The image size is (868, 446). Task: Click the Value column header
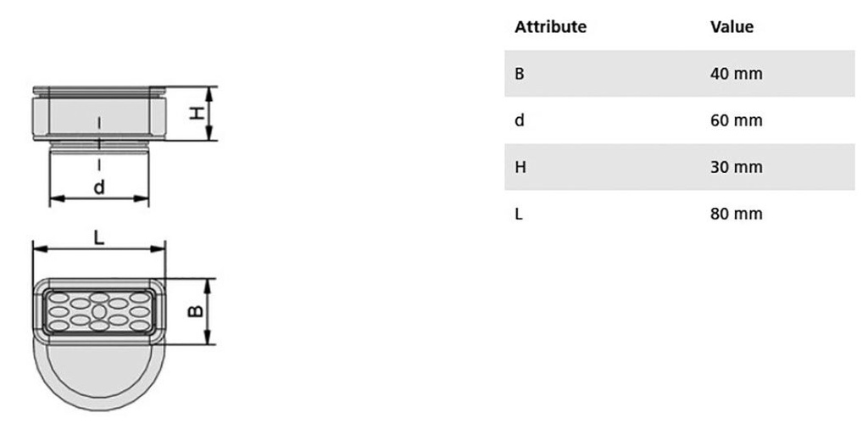click(x=731, y=27)
